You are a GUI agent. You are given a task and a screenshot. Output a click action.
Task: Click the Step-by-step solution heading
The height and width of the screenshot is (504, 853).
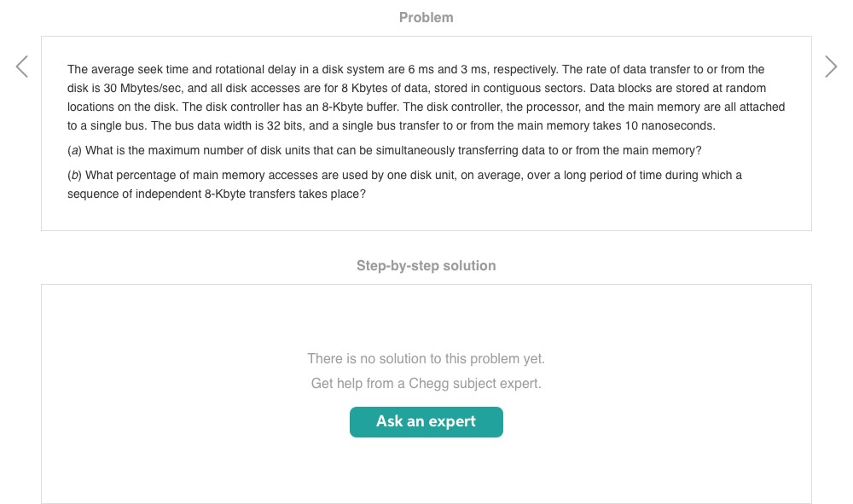[x=426, y=266]
